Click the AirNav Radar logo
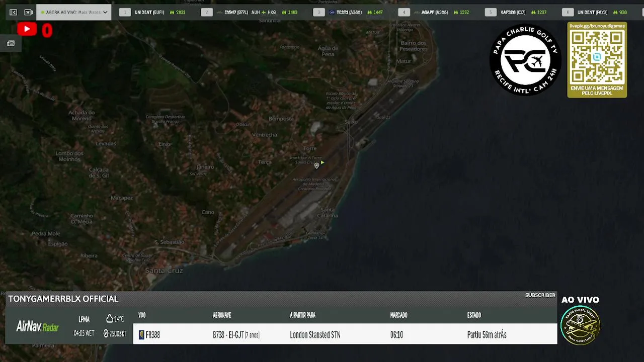 click(x=37, y=327)
